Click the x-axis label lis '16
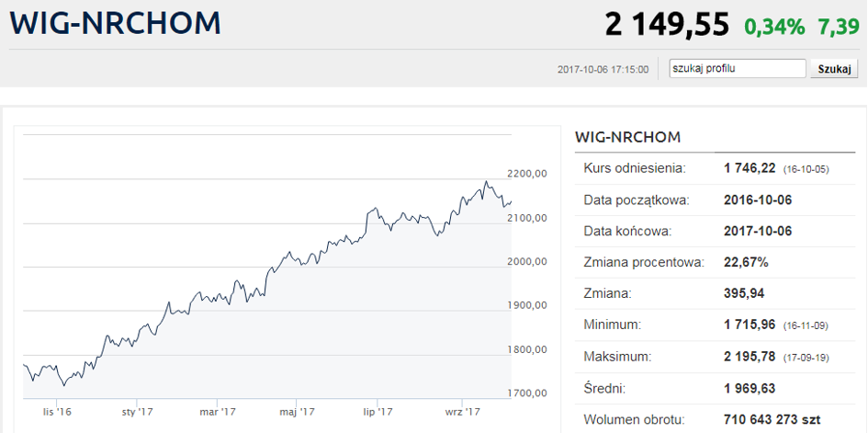868x433 pixels. tap(58, 412)
